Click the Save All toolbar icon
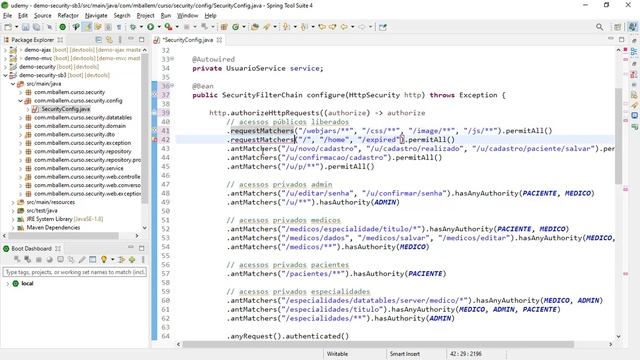 coord(36,27)
